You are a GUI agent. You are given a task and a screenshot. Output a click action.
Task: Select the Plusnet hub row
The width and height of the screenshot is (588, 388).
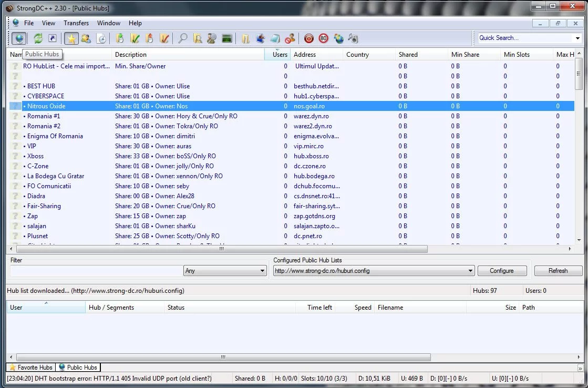pyautogui.click(x=292, y=236)
